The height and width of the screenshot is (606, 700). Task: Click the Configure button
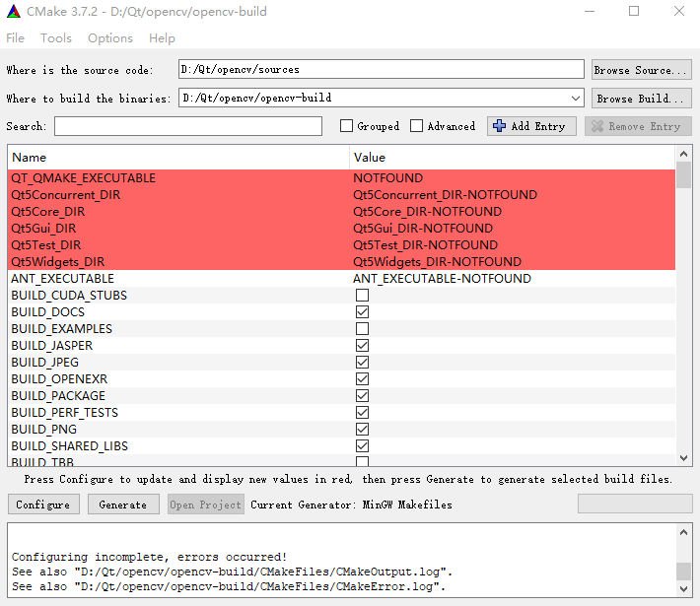coord(43,505)
